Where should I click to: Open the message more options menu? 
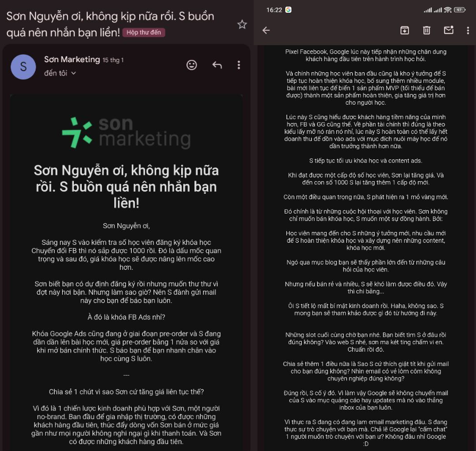pos(239,65)
